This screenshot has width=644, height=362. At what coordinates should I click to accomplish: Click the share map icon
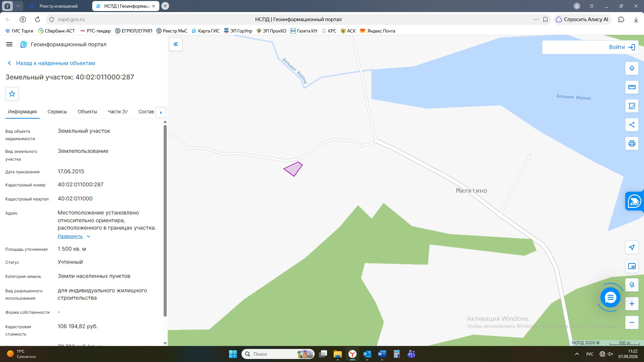point(632,125)
